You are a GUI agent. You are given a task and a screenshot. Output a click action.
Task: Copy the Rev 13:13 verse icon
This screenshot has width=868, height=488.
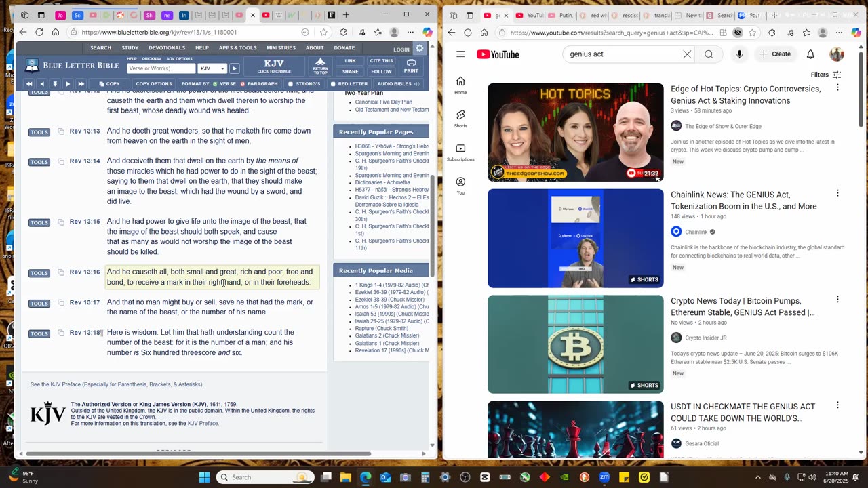click(61, 131)
